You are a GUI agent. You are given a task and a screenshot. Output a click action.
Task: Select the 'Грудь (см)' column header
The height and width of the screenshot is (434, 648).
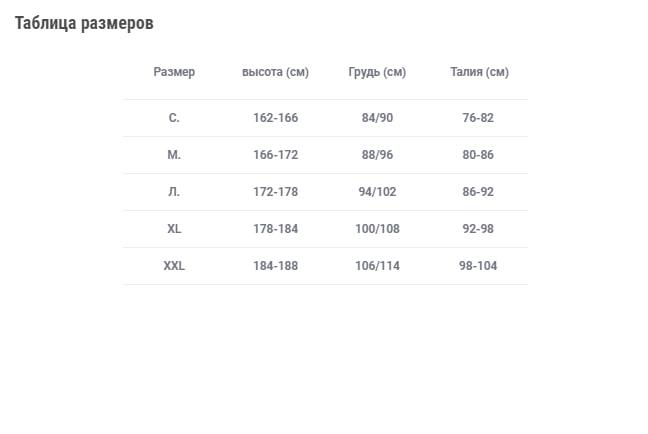coord(377,72)
